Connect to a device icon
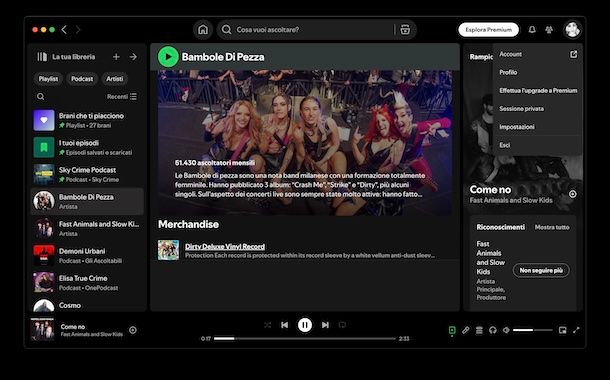The image size is (610, 380). (x=493, y=330)
